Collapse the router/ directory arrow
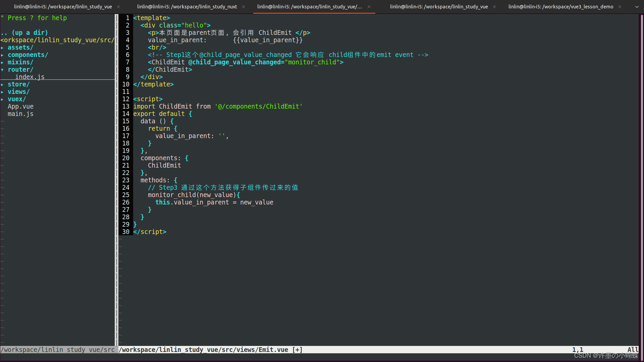The width and height of the screenshot is (644, 362). [2, 70]
